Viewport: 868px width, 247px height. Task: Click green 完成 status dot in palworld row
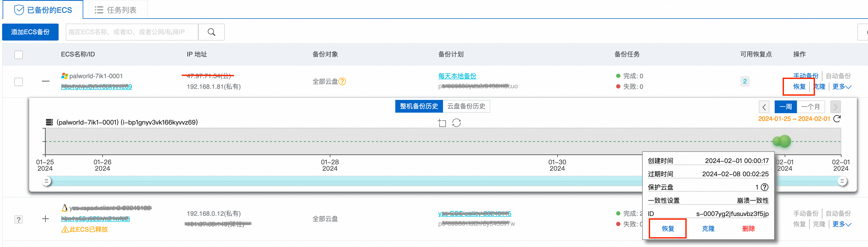point(618,76)
